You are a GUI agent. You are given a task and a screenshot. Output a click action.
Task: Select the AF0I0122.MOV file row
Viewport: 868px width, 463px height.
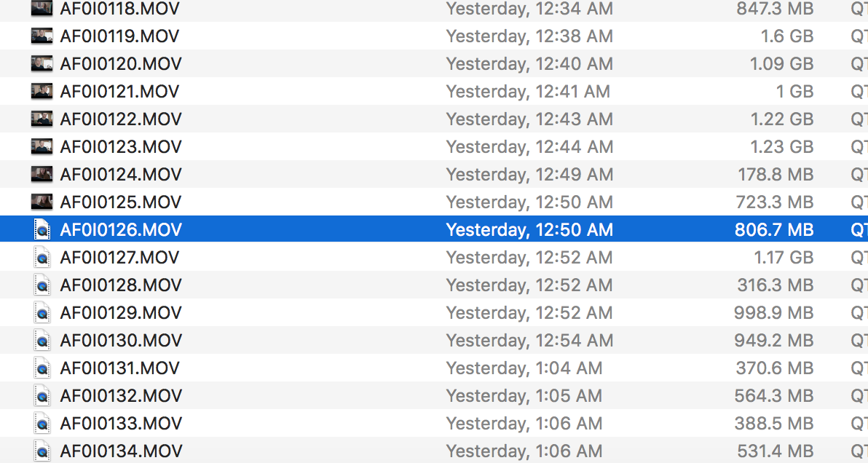coord(434,119)
